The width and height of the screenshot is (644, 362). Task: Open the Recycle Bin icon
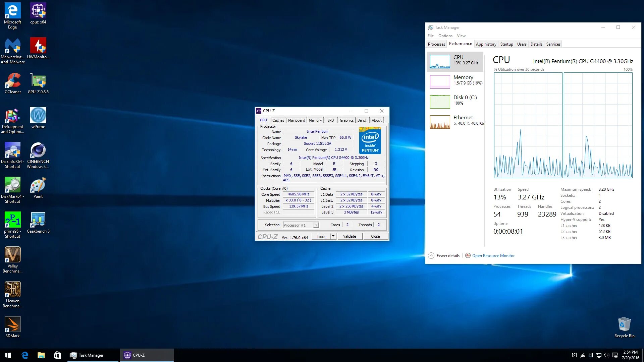click(624, 327)
